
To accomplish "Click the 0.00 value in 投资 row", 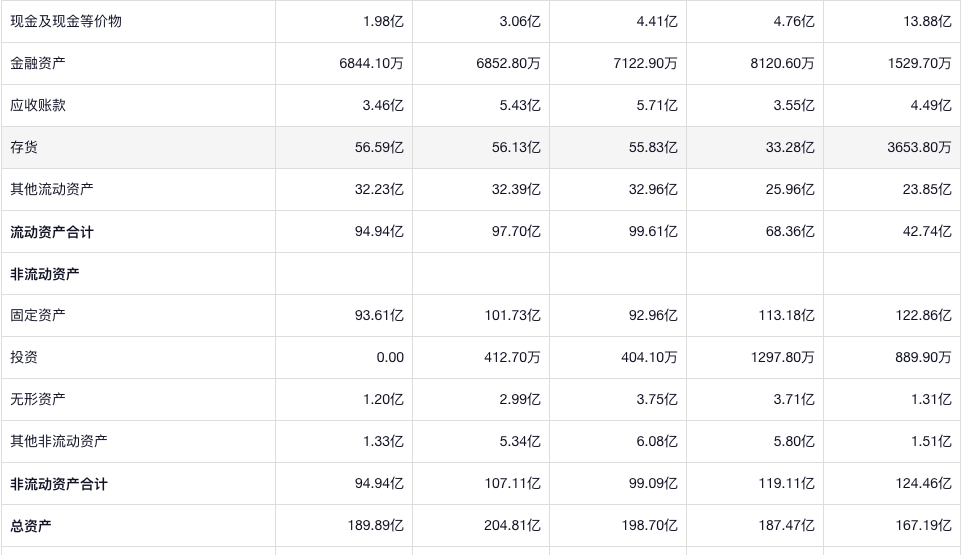I will pos(390,357).
